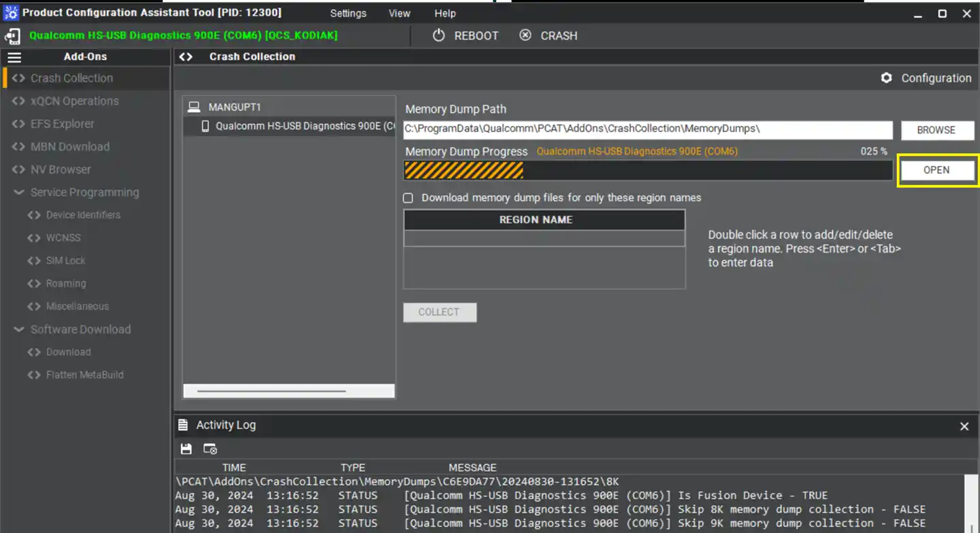Screen dimensions: 980x533
Task: Click the REGION NAME column header
Action: [x=544, y=220]
